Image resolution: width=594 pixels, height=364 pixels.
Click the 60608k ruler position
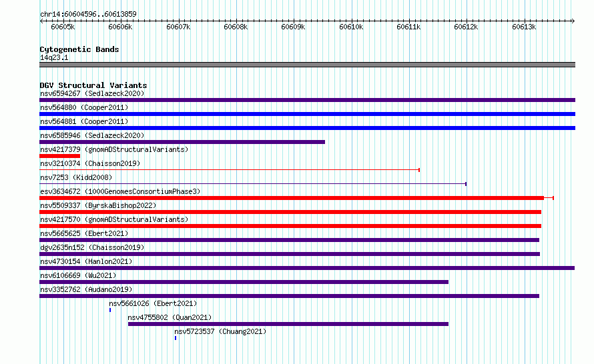pyautogui.click(x=236, y=27)
